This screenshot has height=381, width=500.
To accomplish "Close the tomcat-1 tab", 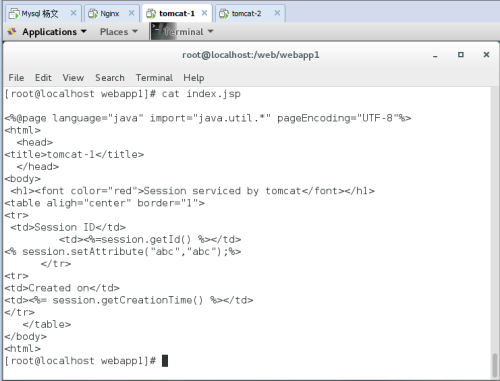I will (x=204, y=13).
